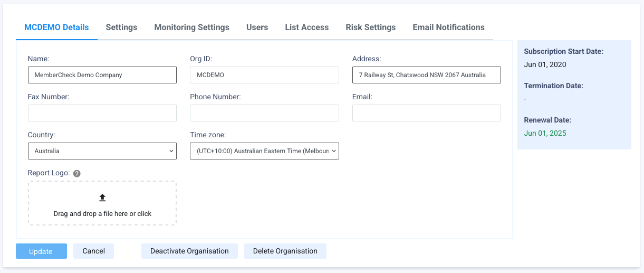Image resolution: width=644 pixels, height=273 pixels.
Task: Select the MCDEMO Details tab
Action: pyautogui.click(x=56, y=27)
